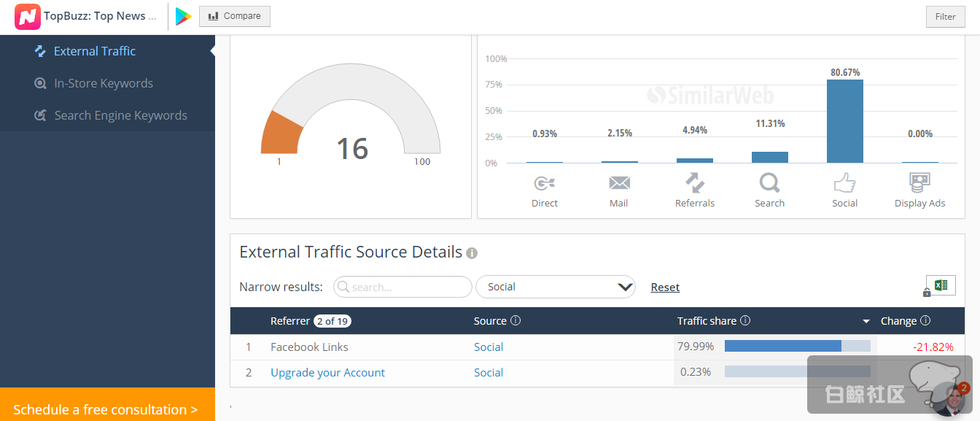Export table using the Excel icon
The image size is (980, 421).
tap(941, 285)
